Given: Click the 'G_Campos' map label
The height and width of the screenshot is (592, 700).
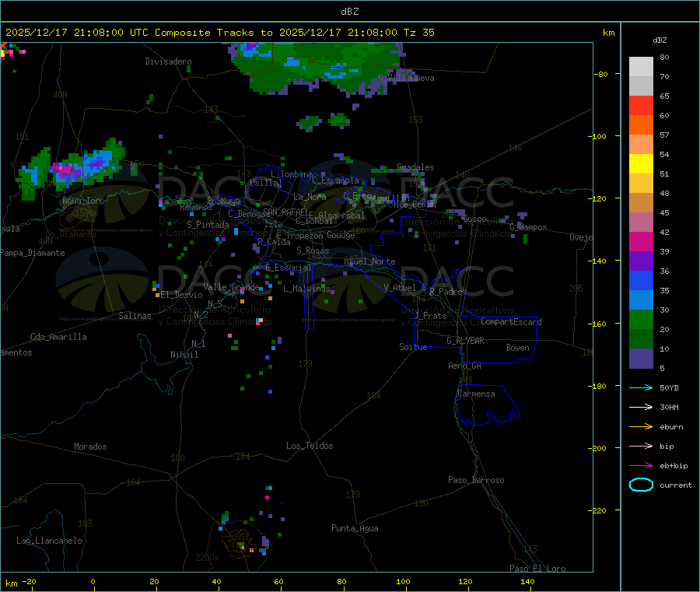Looking at the screenshot, I should pyautogui.click(x=528, y=227).
